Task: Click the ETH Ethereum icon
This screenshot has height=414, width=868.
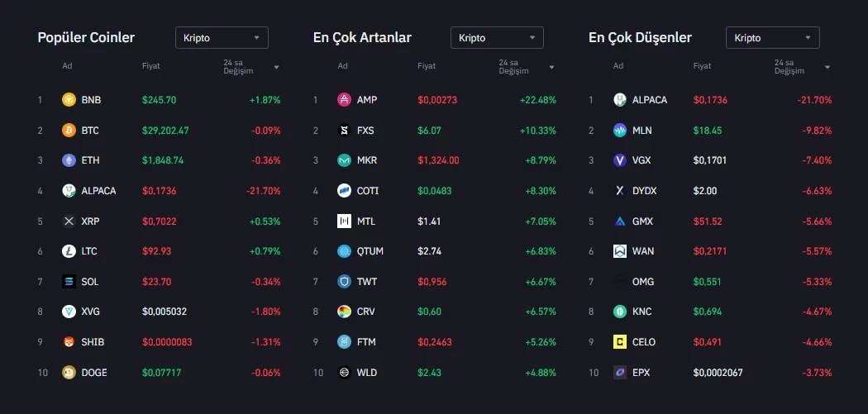Action: point(69,160)
